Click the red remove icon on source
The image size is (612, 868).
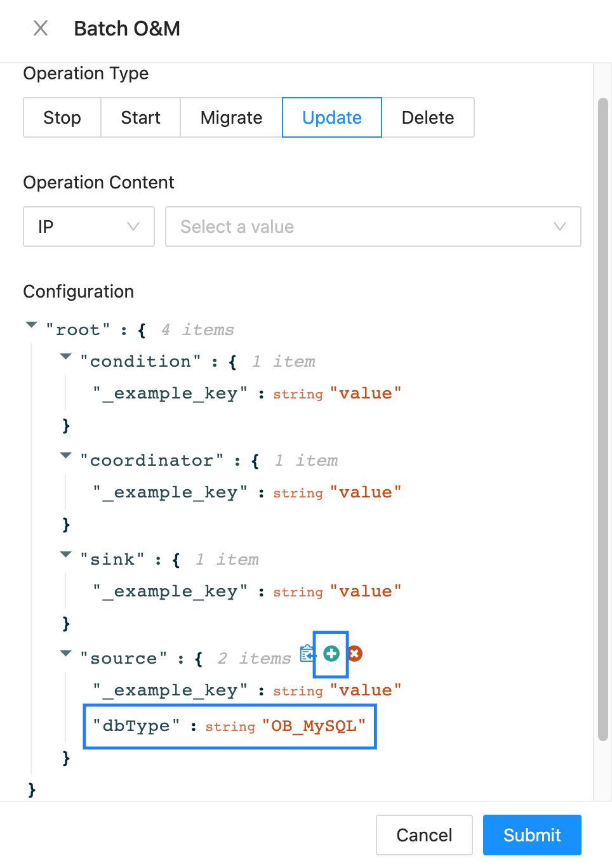click(x=355, y=654)
